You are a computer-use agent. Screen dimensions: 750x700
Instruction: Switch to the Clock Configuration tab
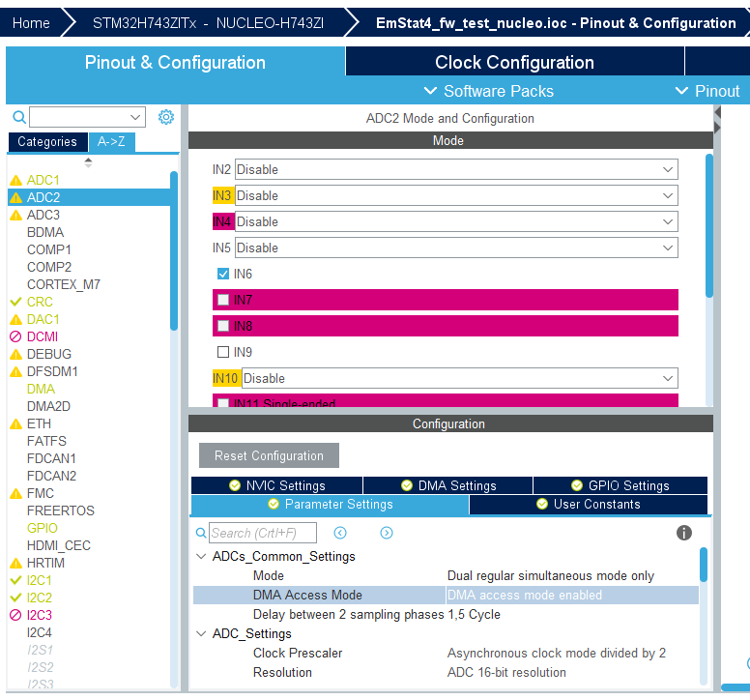coord(515,62)
